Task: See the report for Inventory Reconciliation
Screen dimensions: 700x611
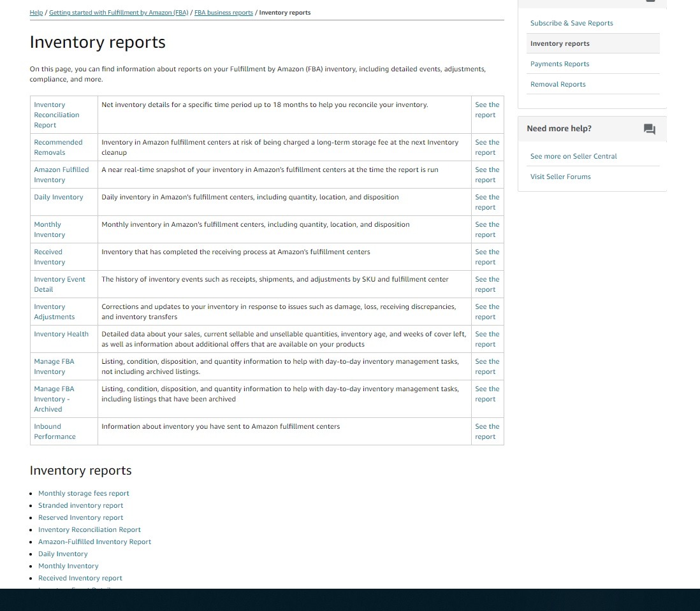Action: [x=487, y=110]
